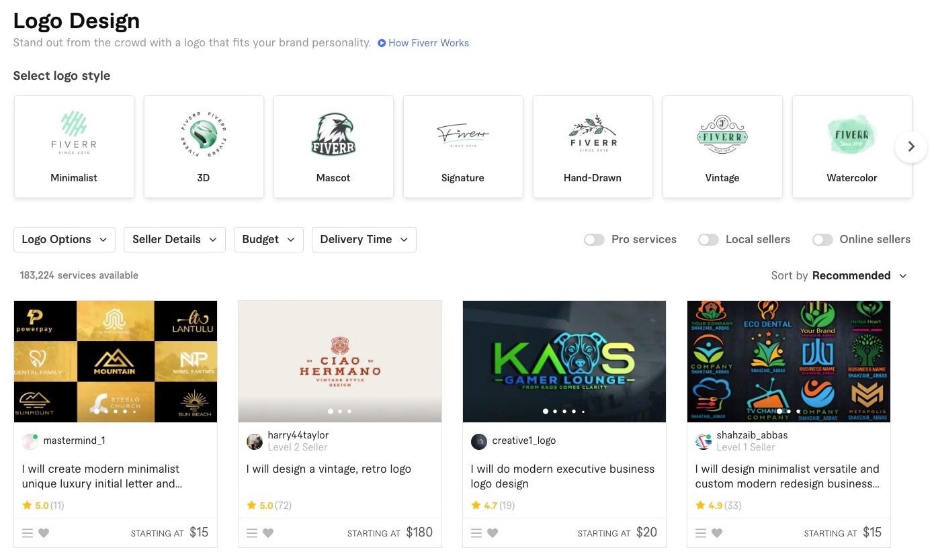Select the Mascot logo style
936x560 pixels.
click(x=333, y=146)
